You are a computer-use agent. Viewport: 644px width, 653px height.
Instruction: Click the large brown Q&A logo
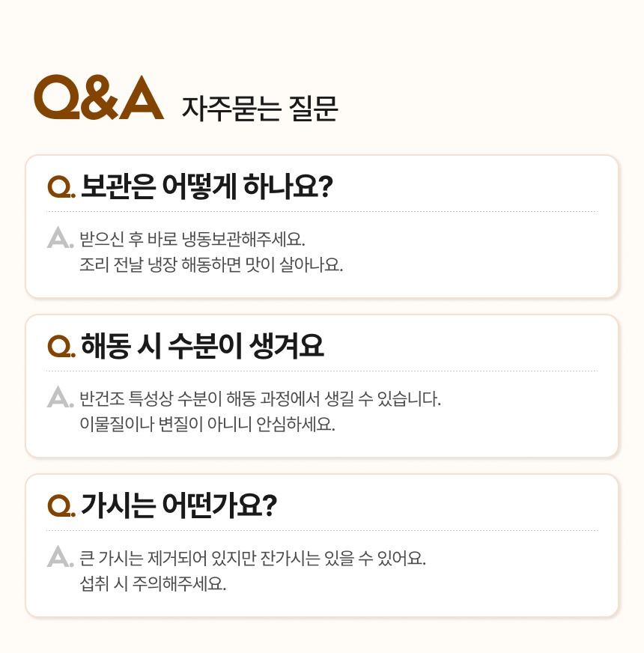[98, 97]
